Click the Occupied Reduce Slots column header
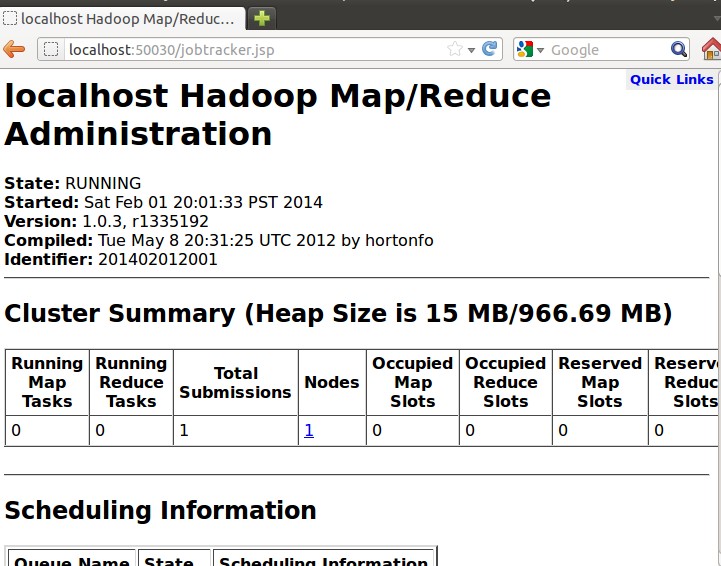The image size is (721, 566). pos(505,382)
